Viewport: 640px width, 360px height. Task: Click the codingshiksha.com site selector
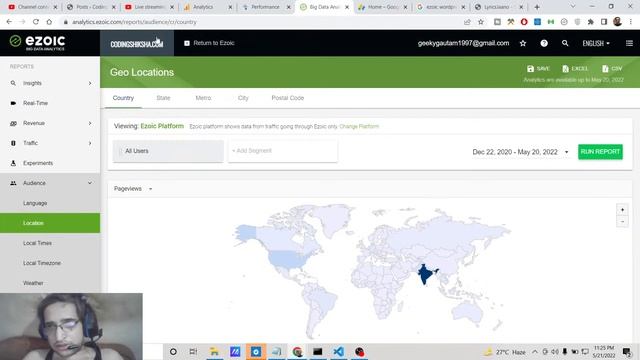[x=137, y=43]
